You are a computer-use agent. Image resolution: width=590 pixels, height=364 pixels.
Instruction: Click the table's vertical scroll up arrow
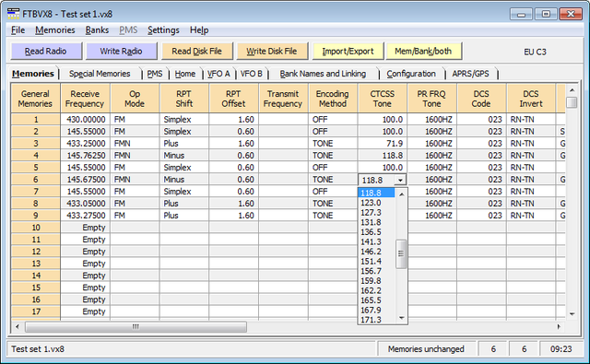[572, 90]
